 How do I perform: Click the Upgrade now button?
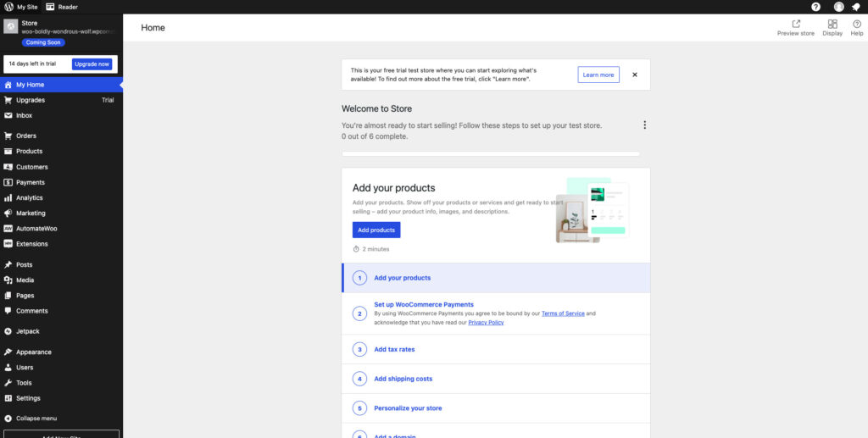click(x=92, y=64)
